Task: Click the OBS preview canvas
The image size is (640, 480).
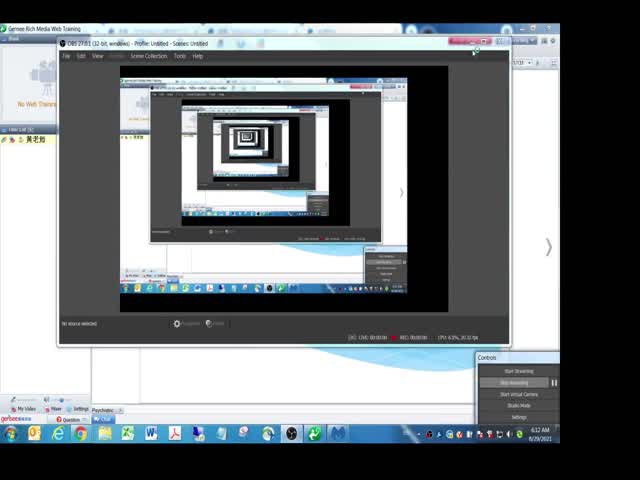Action: (x=283, y=188)
